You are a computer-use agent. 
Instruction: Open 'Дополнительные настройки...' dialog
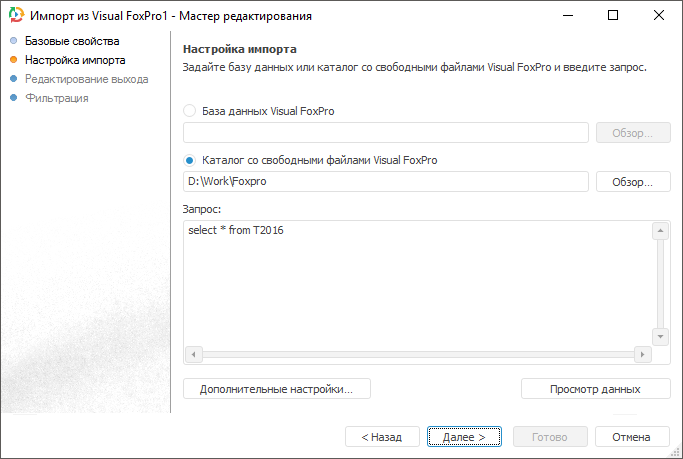click(x=277, y=389)
